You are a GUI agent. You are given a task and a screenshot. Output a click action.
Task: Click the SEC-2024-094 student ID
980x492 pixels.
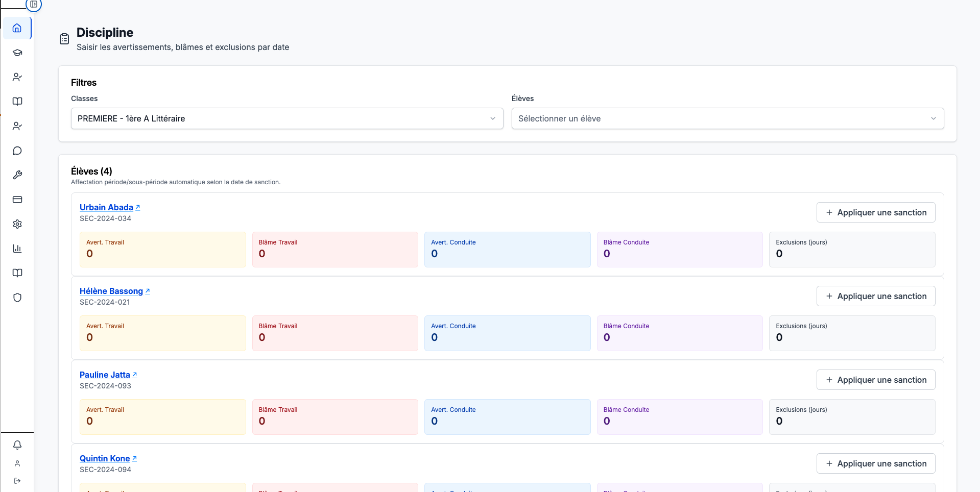click(105, 470)
